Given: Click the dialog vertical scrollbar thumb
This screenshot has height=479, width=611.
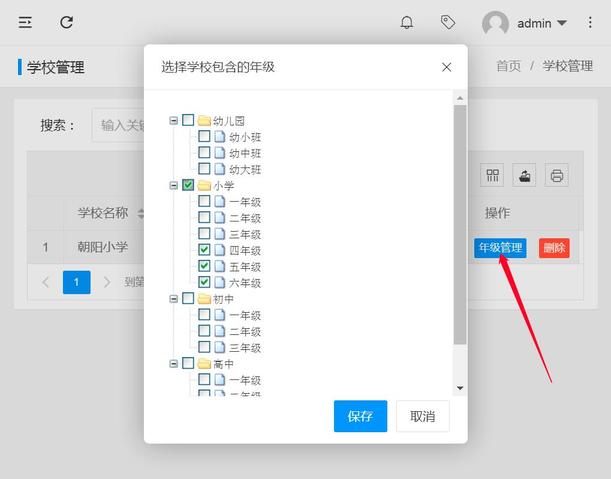Looking at the screenshot, I should [460, 224].
